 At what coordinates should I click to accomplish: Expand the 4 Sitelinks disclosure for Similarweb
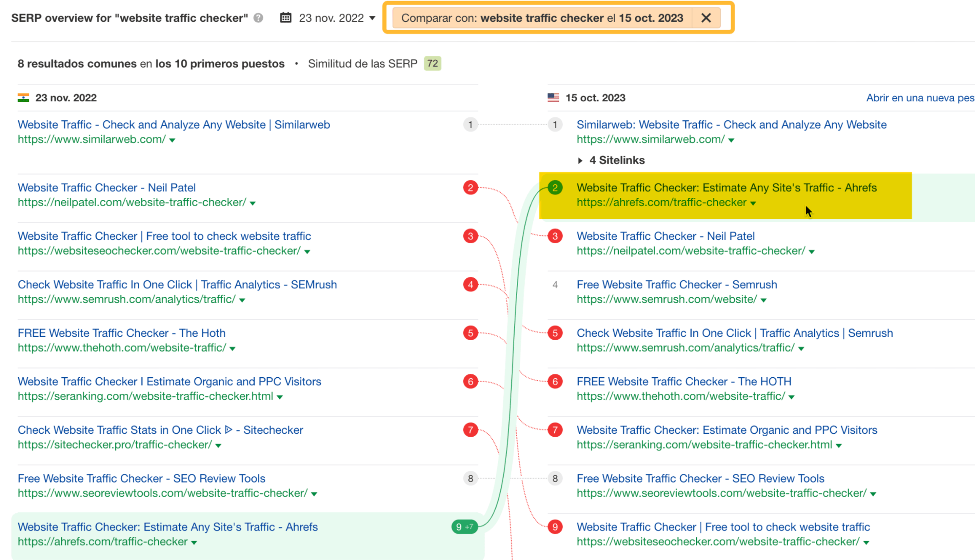pyautogui.click(x=611, y=160)
